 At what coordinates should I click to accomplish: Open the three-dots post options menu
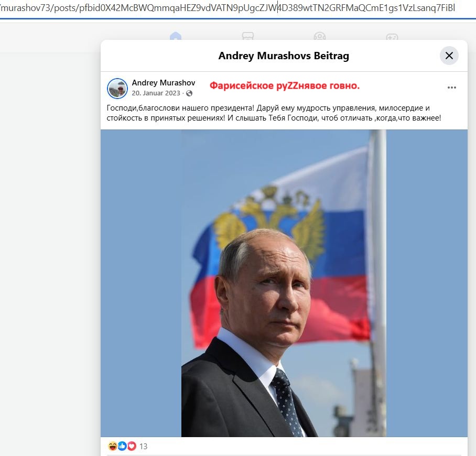pos(452,88)
